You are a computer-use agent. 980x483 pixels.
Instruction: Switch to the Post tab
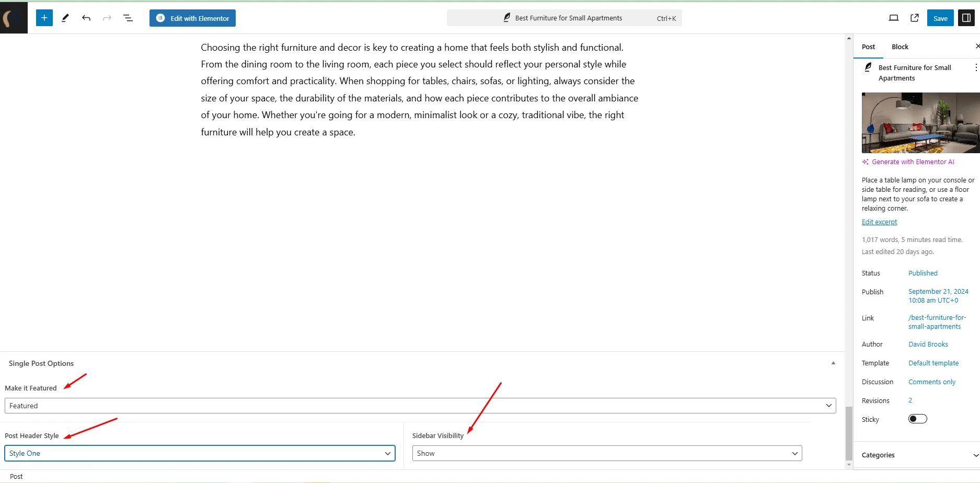click(x=868, y=47)
